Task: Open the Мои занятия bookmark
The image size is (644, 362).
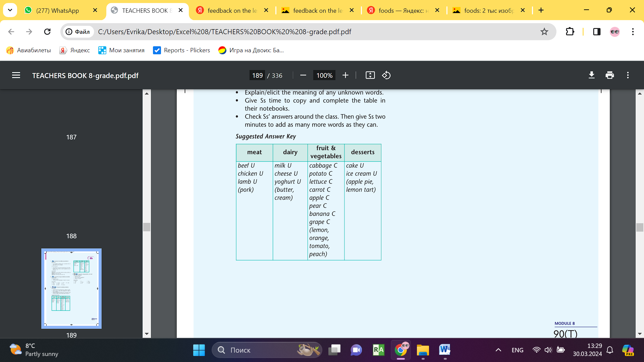Action: pos(121,50)
